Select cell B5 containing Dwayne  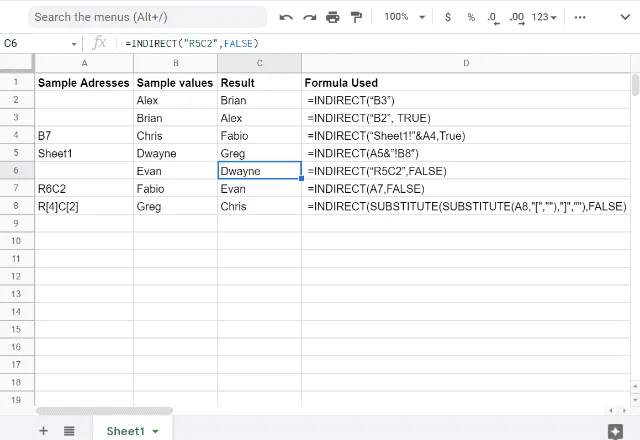point(176,153)
